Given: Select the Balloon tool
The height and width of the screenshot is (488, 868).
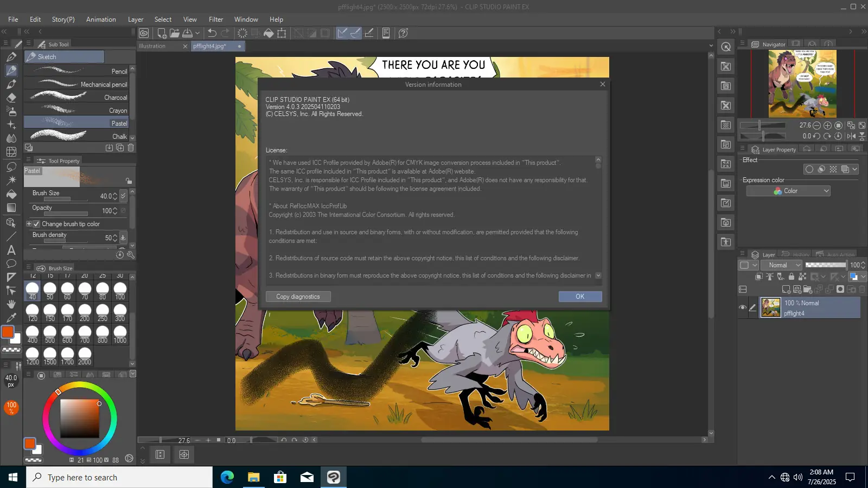Looking at the screenshot, I should point(11,264).
